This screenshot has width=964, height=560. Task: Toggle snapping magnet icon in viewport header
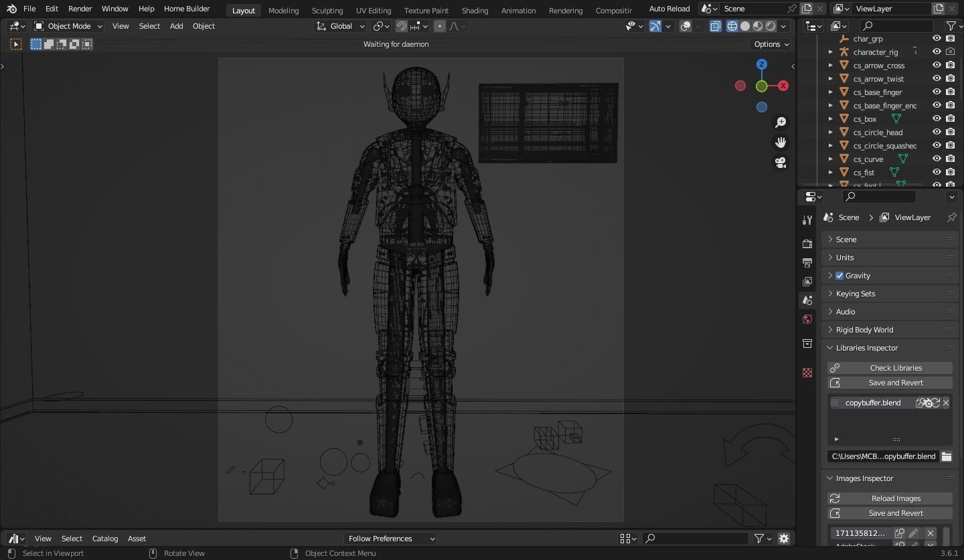coord(402,26)
